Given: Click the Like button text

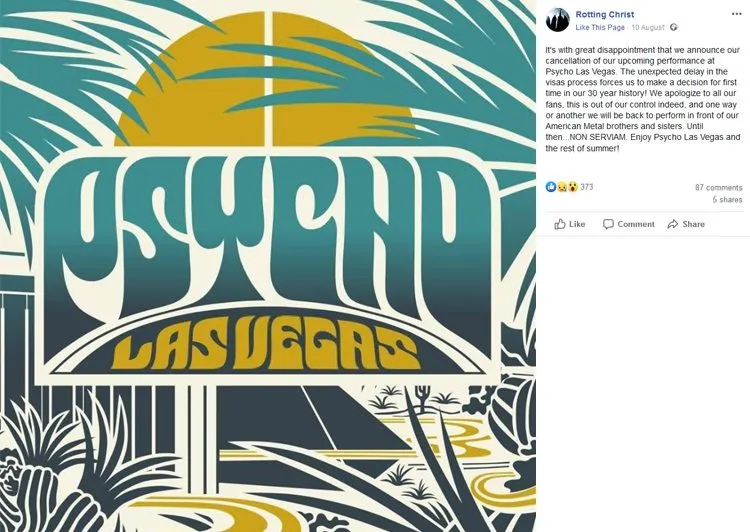Looking at the screenshot, I should coord(577,224).
